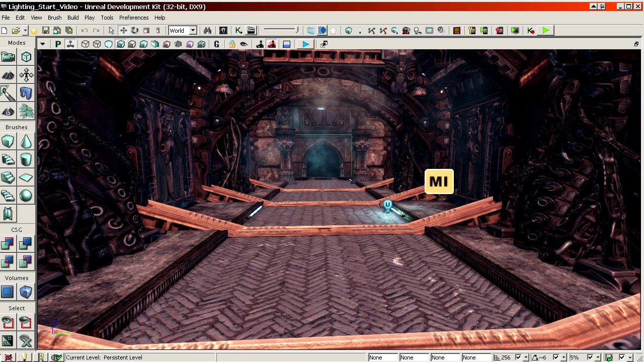
Task: Click the MI material instance actor icon
Action: tap(439, 182)
